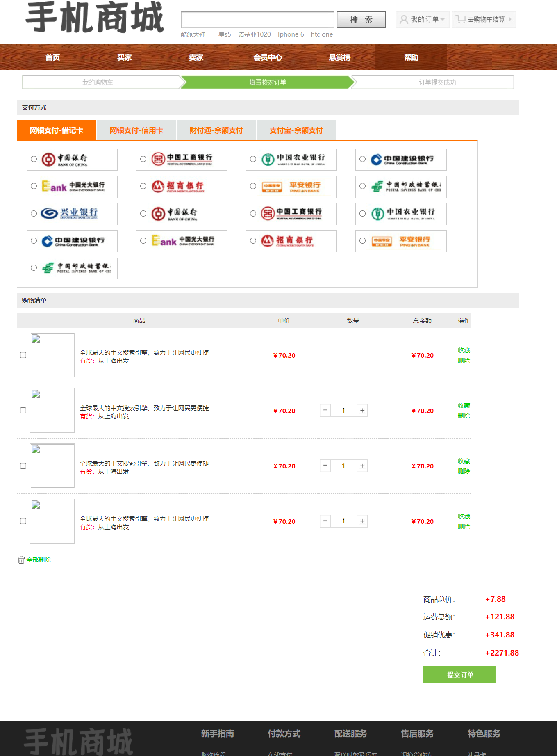The image size is (557, 756).
Task: Click 删除 for the fourth product
Action: (x=464, y=526)
